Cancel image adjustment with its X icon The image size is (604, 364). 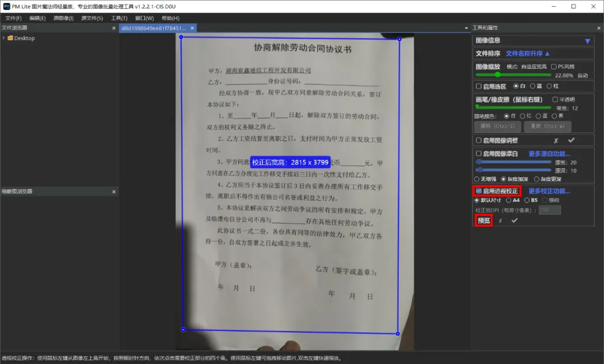tap(556, 140)
